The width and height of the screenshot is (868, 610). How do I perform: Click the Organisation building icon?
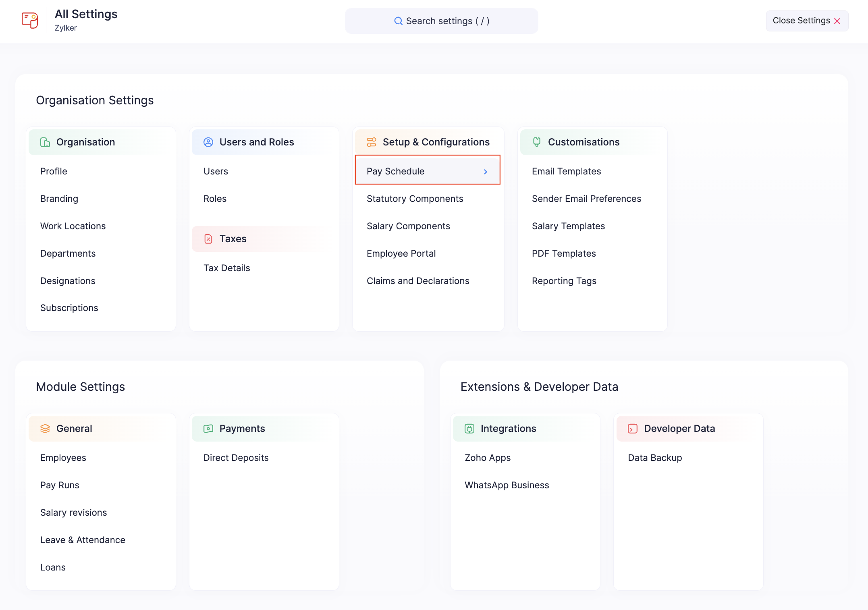[x=45, y=142]
